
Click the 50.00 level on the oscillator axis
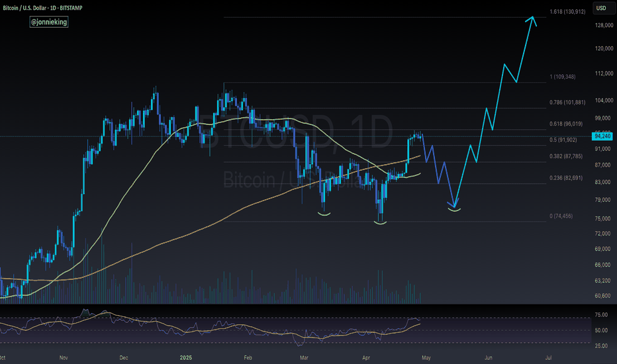click(x=601, y=330)
